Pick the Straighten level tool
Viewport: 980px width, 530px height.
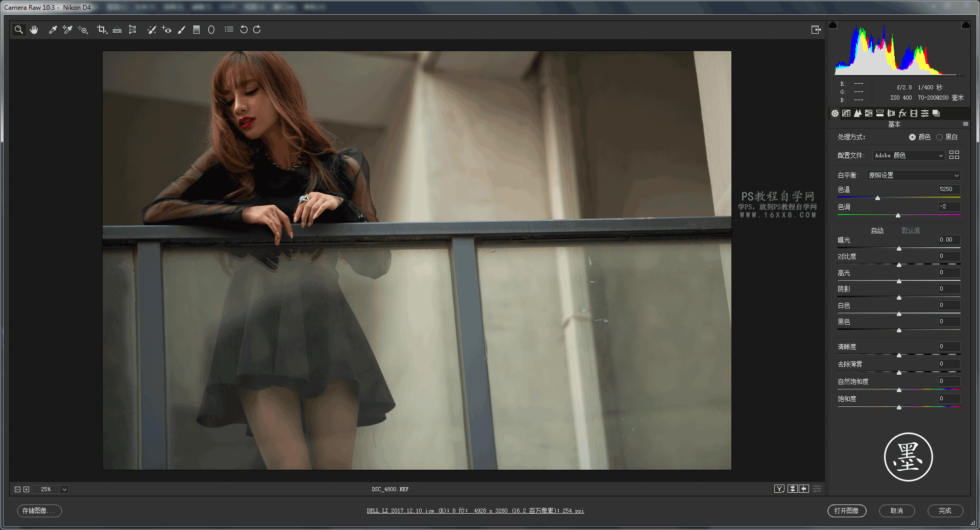(x=117, y=30)
